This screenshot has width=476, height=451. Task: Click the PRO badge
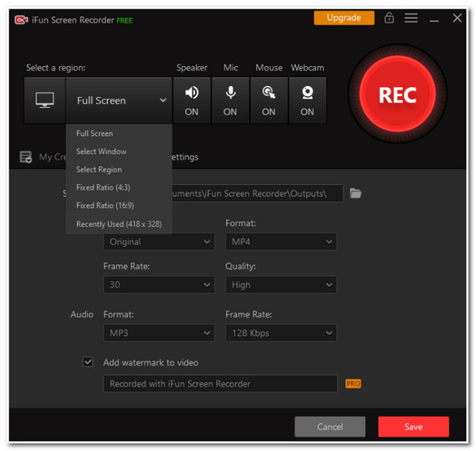click(353, 384)
